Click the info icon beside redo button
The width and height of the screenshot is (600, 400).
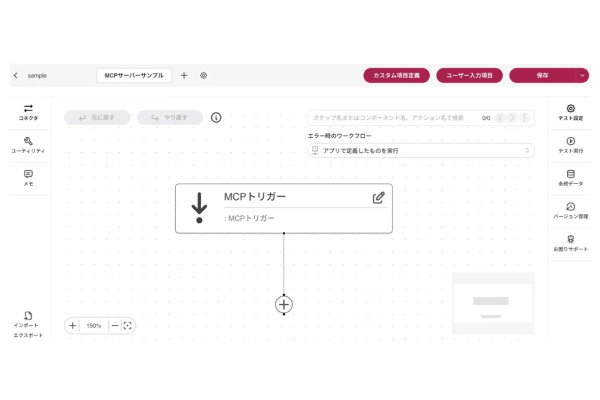(216, 117)
